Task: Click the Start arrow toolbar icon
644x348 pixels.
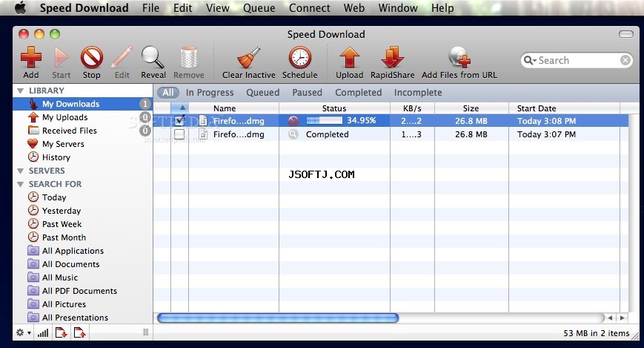Action: 62,58
